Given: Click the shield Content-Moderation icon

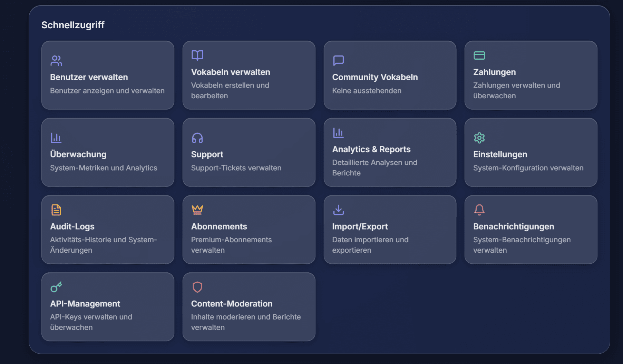Looking at the screenshot, I should coord(197,287).
